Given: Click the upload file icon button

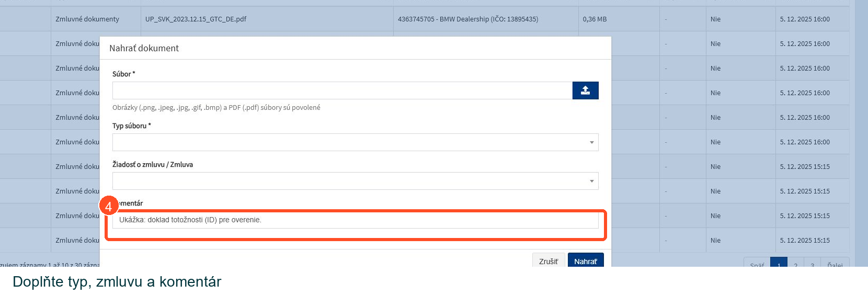Looking at the screenshot, I should click(585, 90).
